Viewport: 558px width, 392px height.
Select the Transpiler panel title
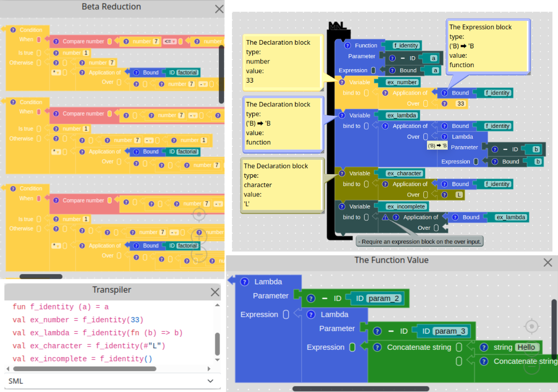click(x=111, y=290)
